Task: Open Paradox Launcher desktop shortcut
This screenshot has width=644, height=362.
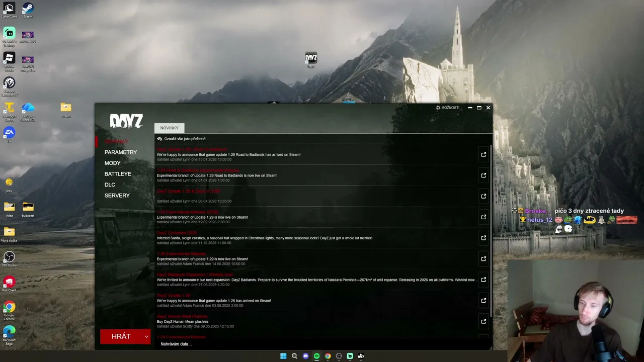Action: (x=9, y=86)
